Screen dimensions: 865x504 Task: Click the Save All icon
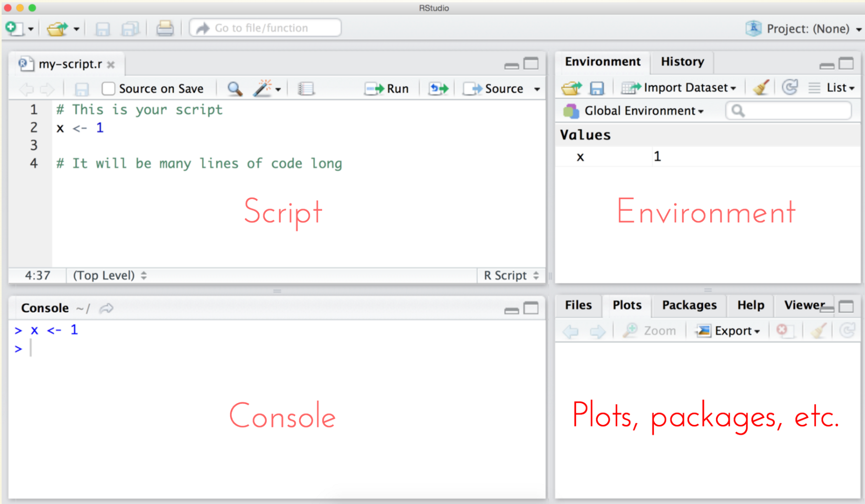click(130, 29)
